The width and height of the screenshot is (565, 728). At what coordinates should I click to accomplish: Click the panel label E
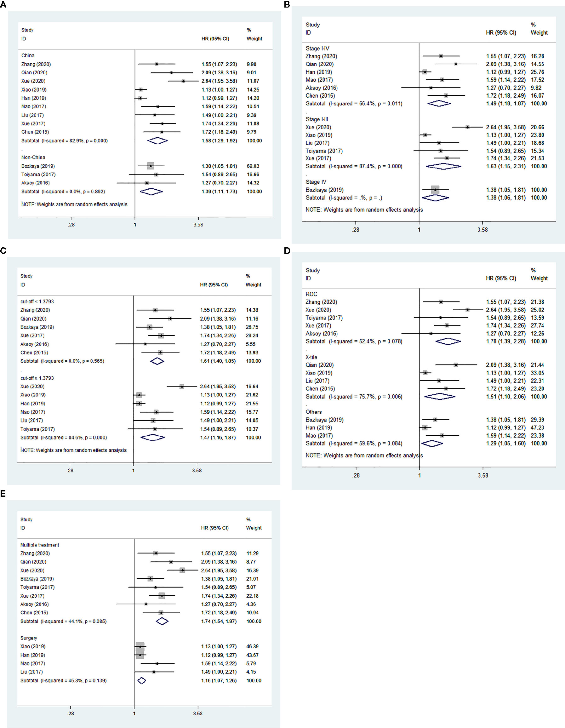click(x=3, y=494)
